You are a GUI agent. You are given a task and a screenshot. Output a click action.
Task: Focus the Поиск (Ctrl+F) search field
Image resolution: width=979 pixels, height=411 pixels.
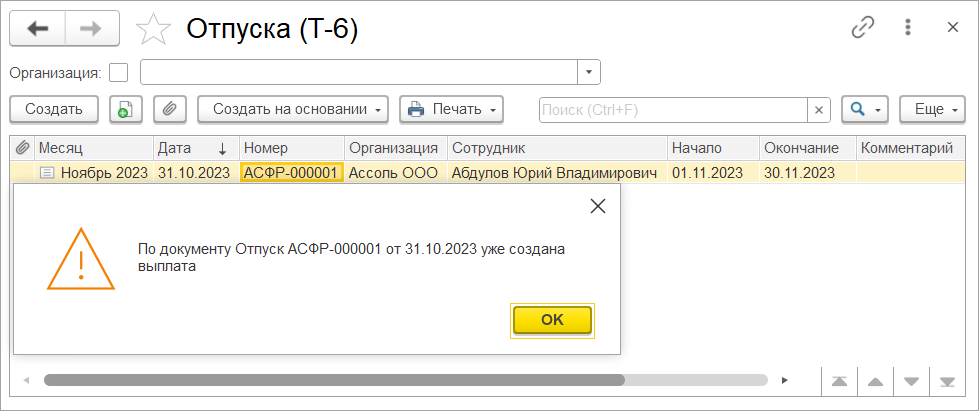pyautogui.click(x=673, y=109)
